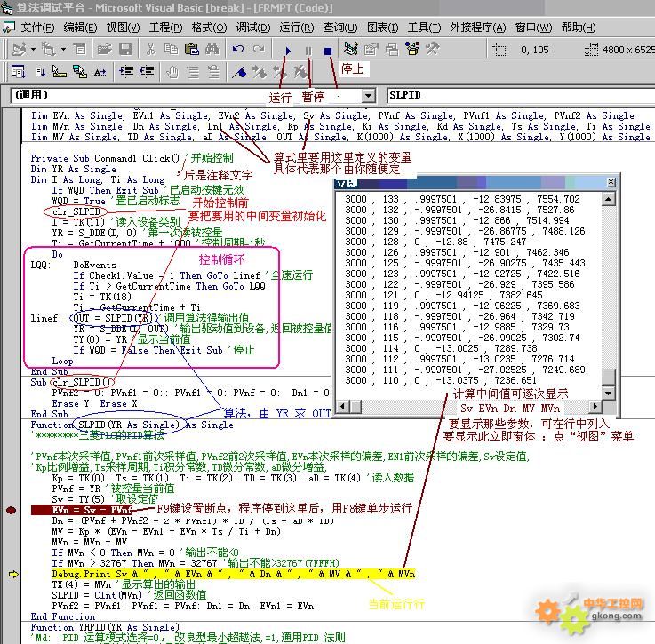Click the Open Project folder icon

105,49
